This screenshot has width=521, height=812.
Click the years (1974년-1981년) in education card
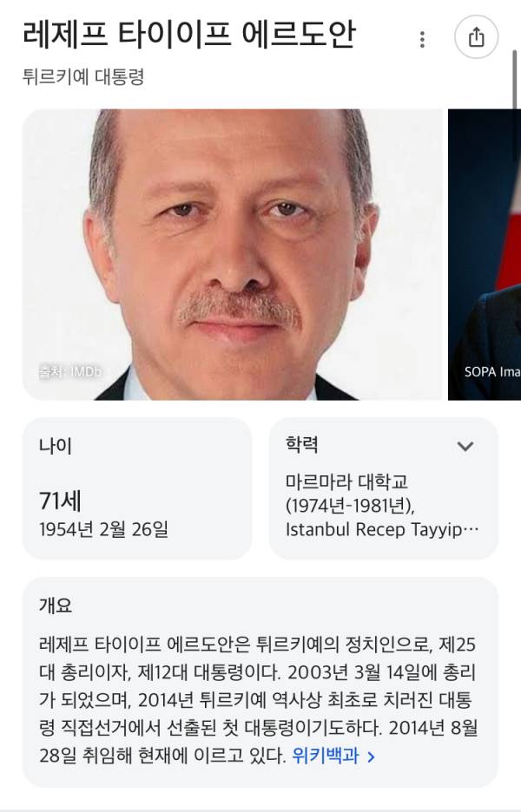[351, 506]
